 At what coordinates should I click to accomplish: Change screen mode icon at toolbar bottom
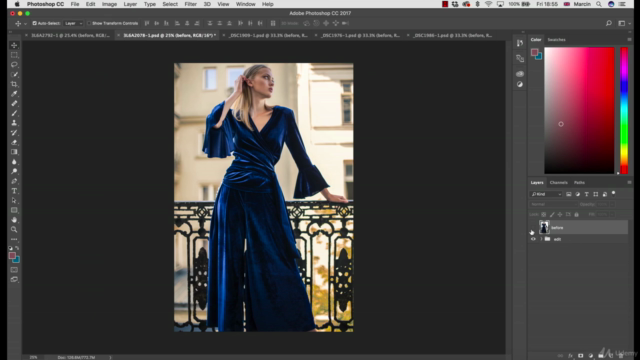[x=14, y=280]
